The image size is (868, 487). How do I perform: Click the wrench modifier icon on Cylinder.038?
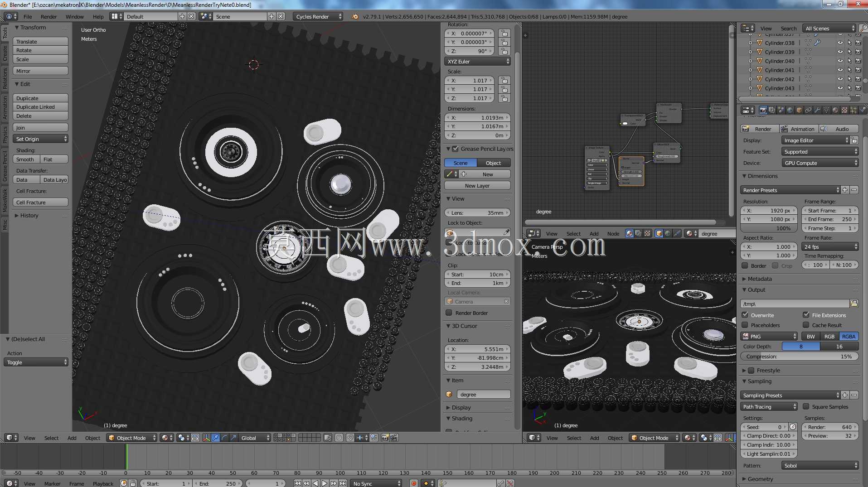(818, 43)
